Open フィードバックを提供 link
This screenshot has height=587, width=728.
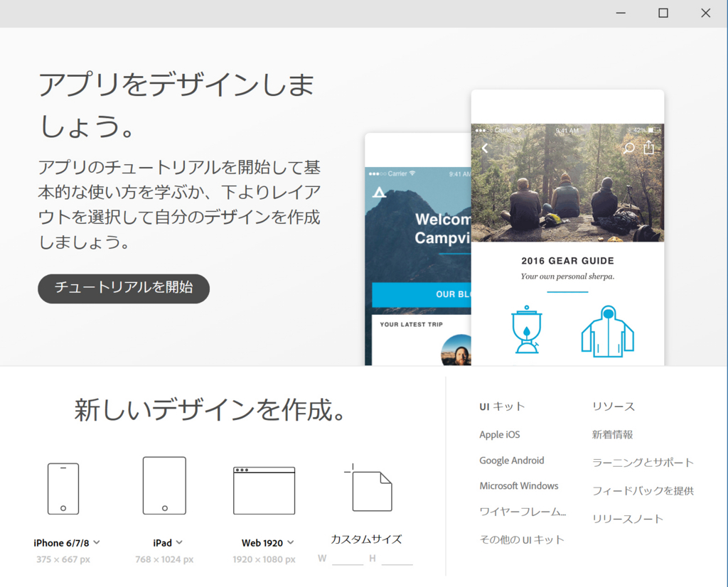[643, 491]
